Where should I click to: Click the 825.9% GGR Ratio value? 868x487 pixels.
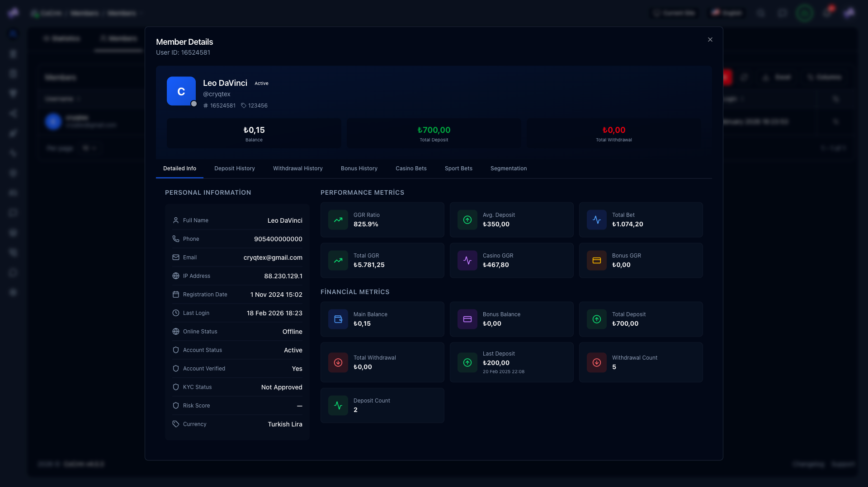coord(366,224)
